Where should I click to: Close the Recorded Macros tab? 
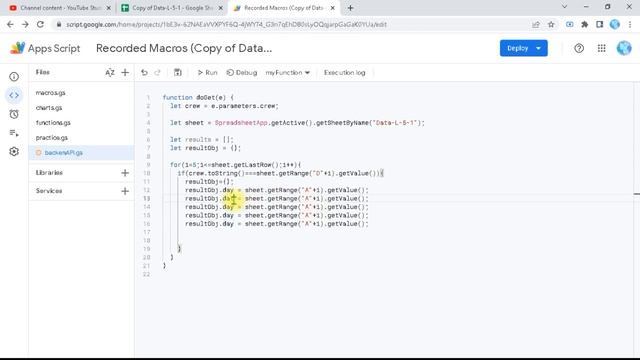pyautogui.click(x=333, y=8)
